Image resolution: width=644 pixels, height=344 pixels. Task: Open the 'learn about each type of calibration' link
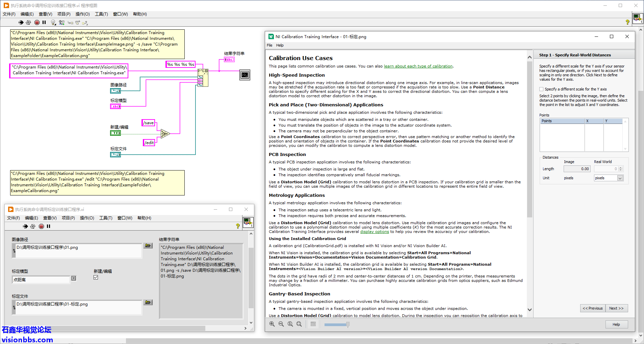418,66
